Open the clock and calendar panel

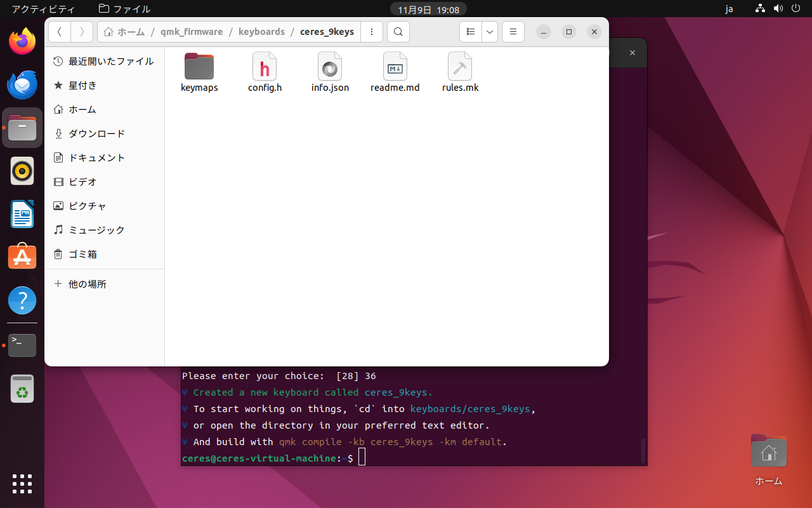point(428,9)
